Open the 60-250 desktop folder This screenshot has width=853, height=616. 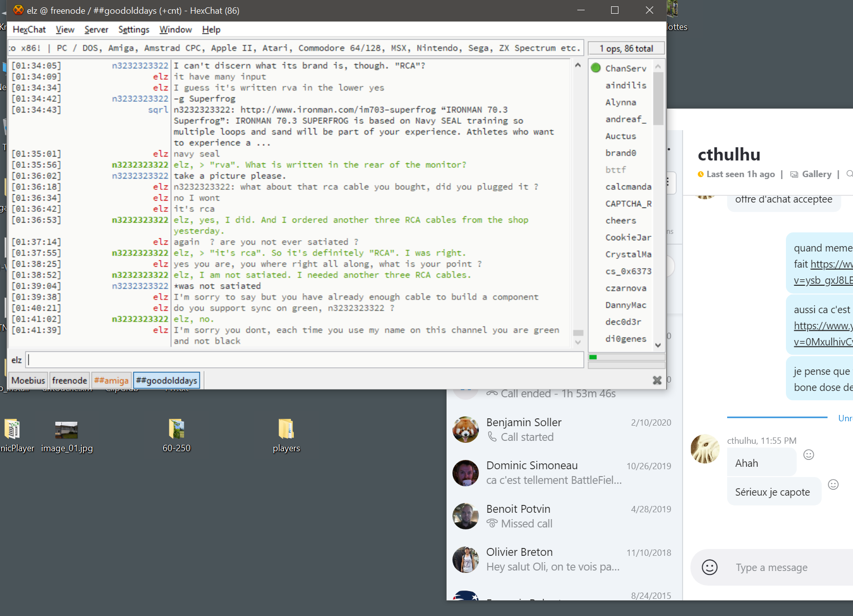point(176,435)
